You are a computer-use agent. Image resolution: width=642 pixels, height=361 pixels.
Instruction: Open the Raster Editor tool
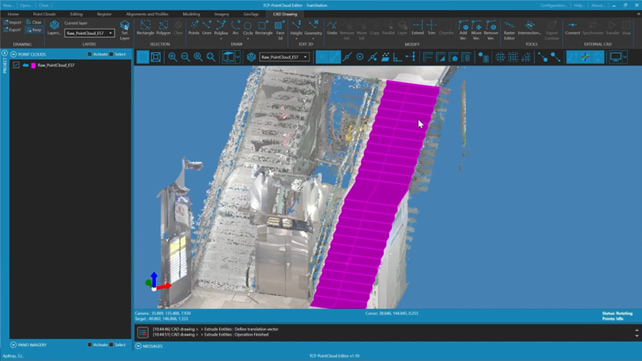[509, 29]
